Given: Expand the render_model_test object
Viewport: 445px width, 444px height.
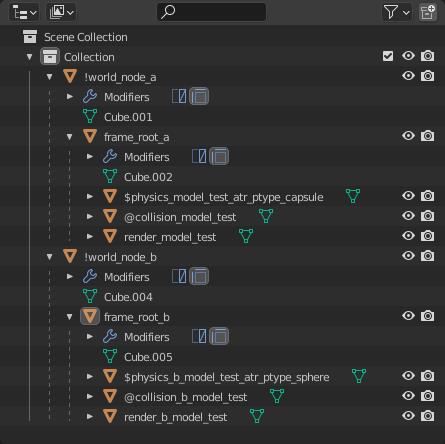Looking at the screenshot, I should [90, 237].
